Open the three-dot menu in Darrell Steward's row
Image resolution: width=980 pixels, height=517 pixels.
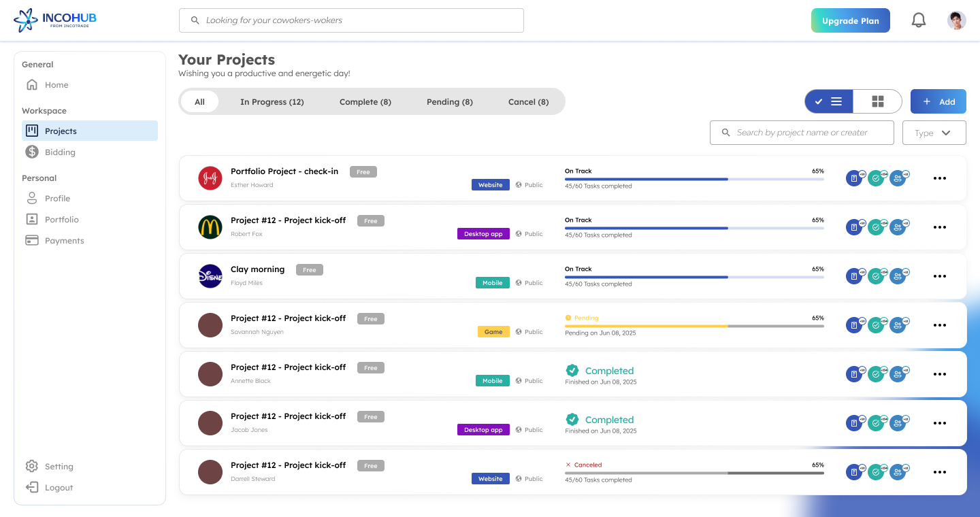tap(940, 472)
